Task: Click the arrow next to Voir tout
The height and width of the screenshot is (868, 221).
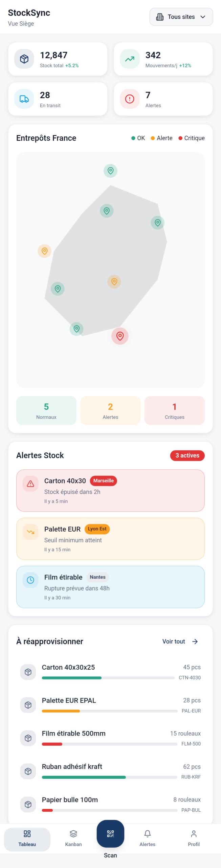Action: point(195,642)
